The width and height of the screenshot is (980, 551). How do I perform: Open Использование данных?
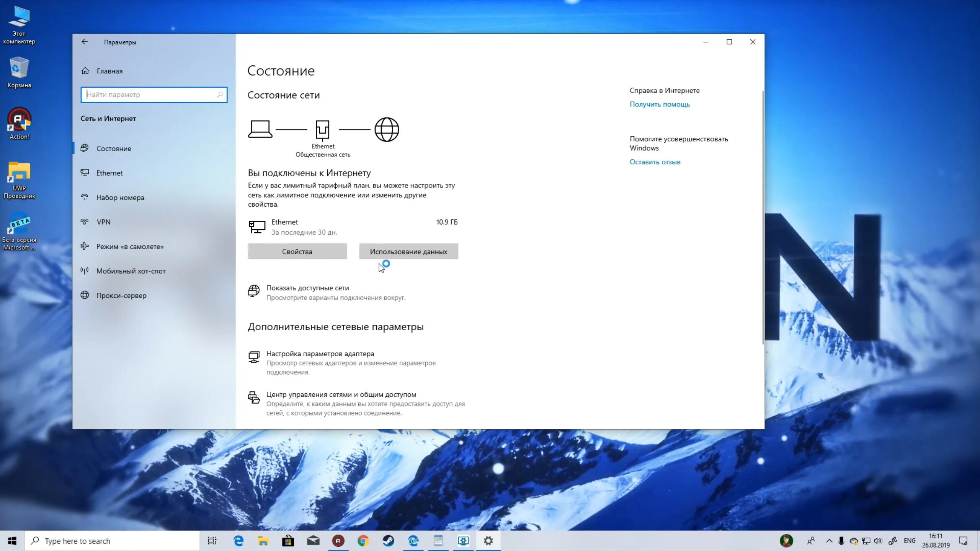[x=408, y=251]
